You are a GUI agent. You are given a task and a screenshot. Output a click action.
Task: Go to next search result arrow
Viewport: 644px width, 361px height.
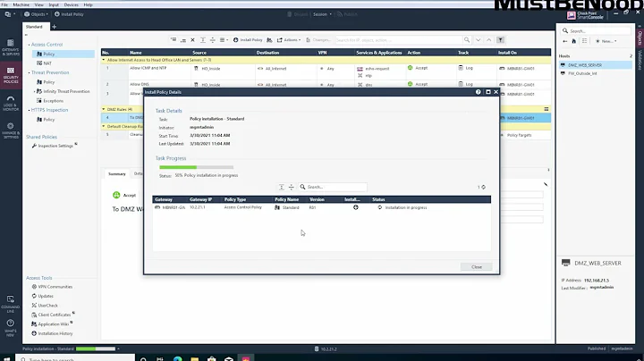click(478, 40)
